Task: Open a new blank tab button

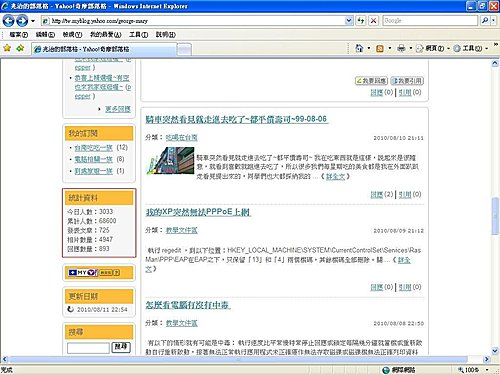Action: pos(184,49)
